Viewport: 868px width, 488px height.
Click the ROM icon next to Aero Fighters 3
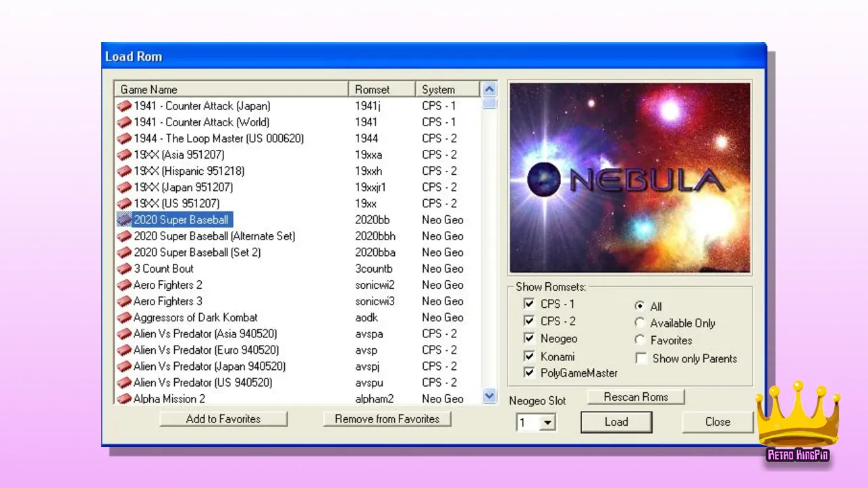pos(124,301)
